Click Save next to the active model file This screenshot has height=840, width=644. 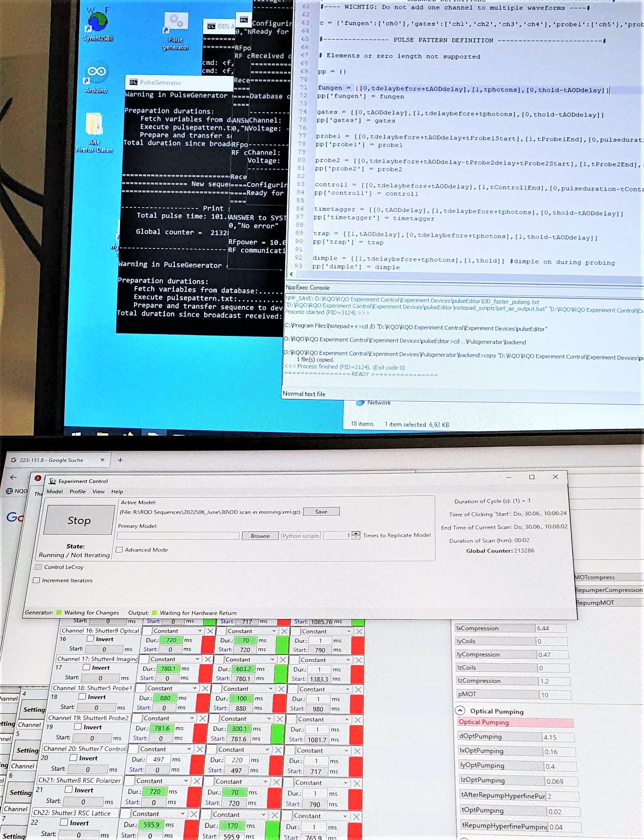tap(321, 512)
